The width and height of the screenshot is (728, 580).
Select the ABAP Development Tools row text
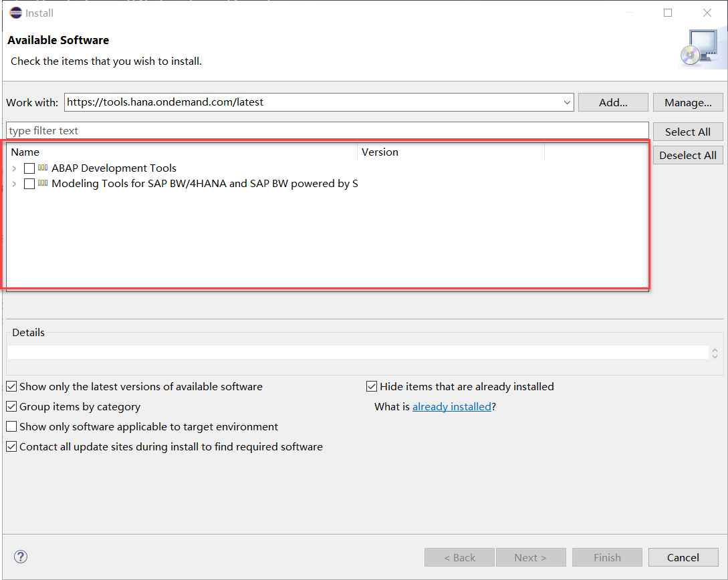pos(114,168)
